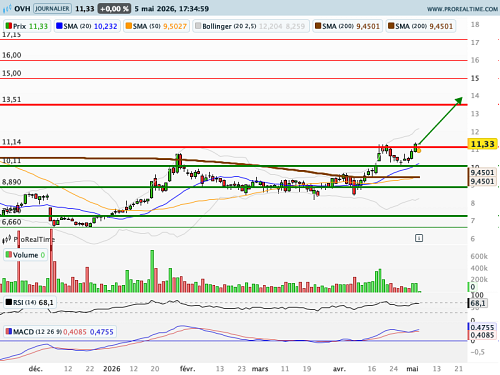The height and width of the screenshot is (375, 500).
Task: Select the JOURNALIER timeframe badge
Action: pyautogui.click(x=52, y=9)
